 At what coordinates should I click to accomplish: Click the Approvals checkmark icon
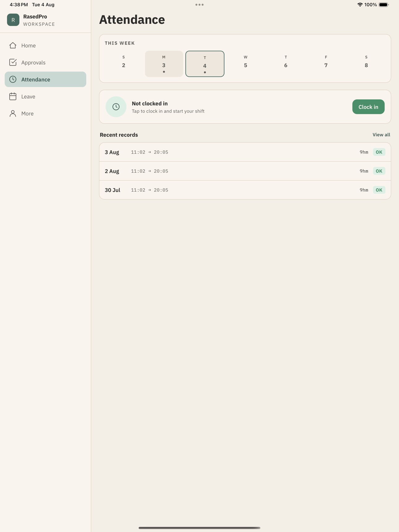click(x=13, y=62)
